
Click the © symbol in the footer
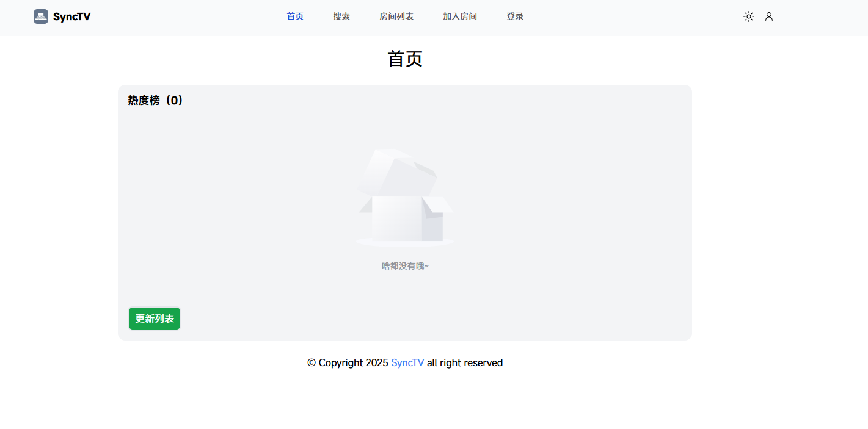pos(312,362)
